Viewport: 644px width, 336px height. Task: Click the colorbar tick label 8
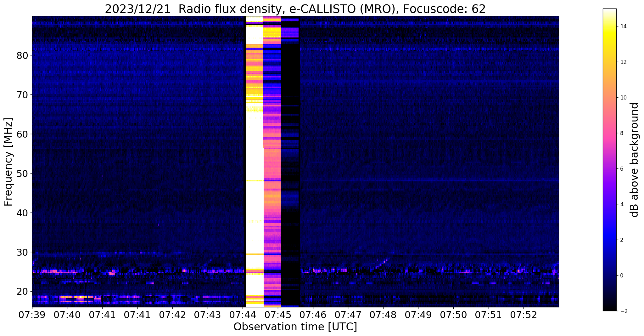click(x=621, y=133)
